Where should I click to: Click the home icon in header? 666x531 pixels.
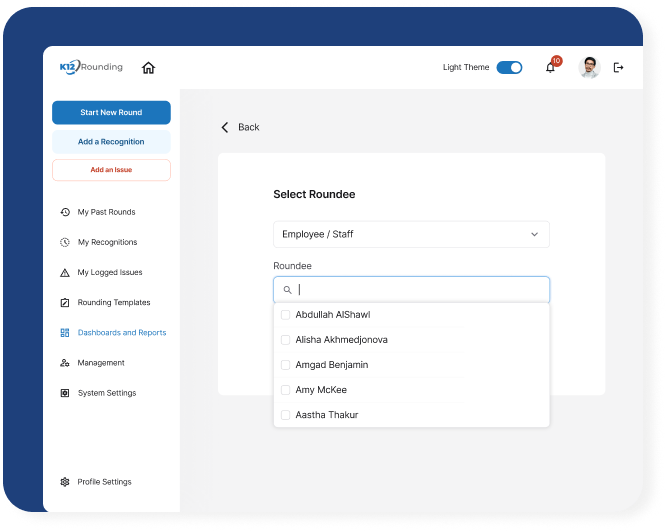click(x=148, y=68)
